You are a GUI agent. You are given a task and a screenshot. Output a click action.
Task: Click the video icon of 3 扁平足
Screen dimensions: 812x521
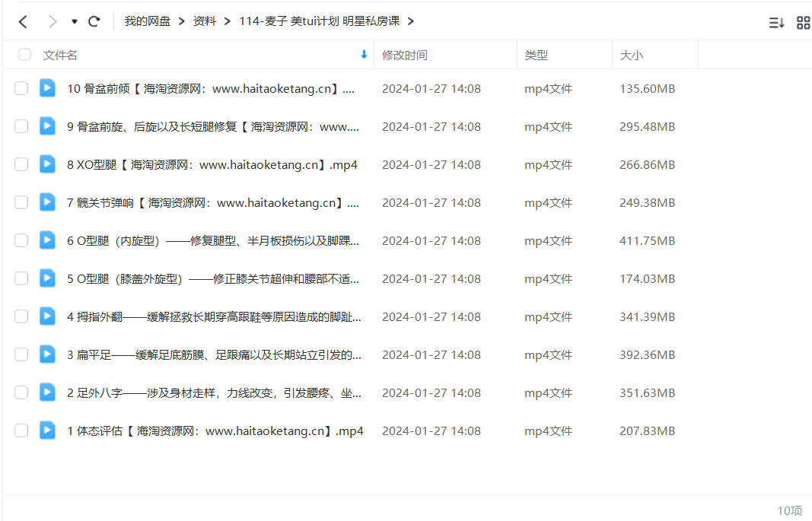point(47,354)
